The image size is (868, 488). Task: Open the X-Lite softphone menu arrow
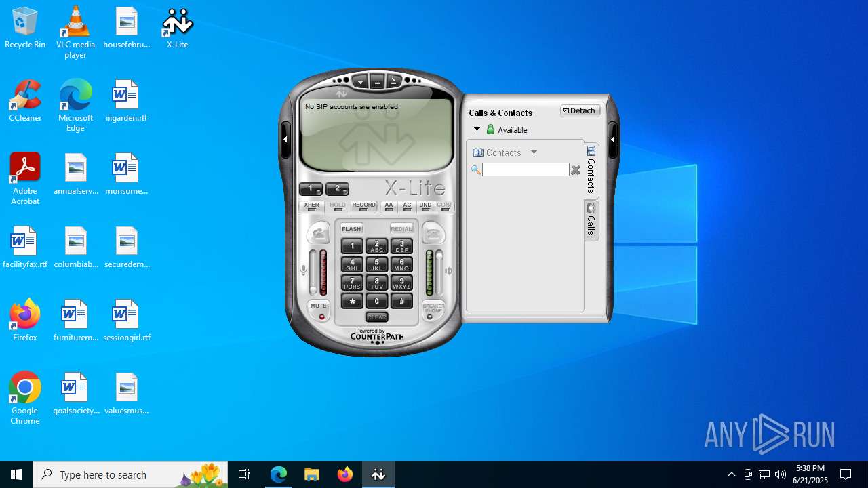[361, 82]
